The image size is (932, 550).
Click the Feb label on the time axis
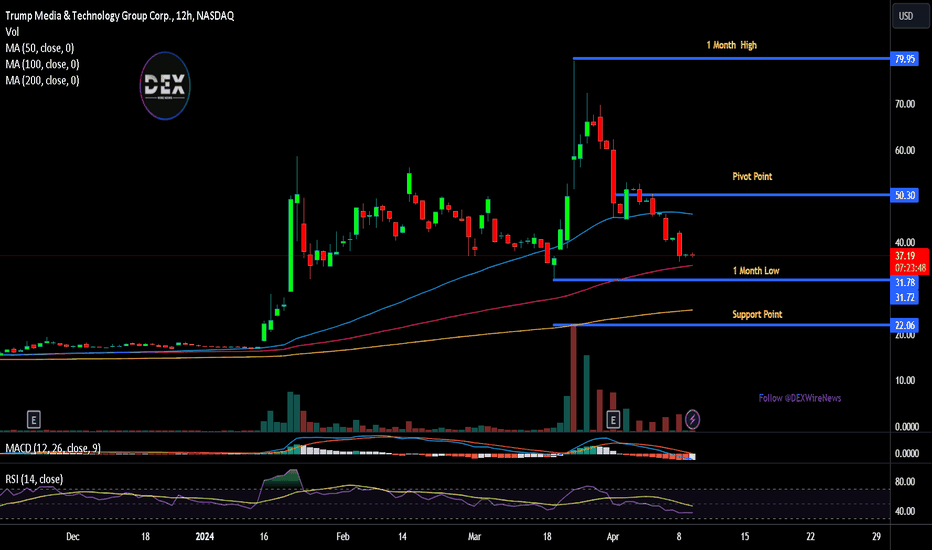(342, 537)
